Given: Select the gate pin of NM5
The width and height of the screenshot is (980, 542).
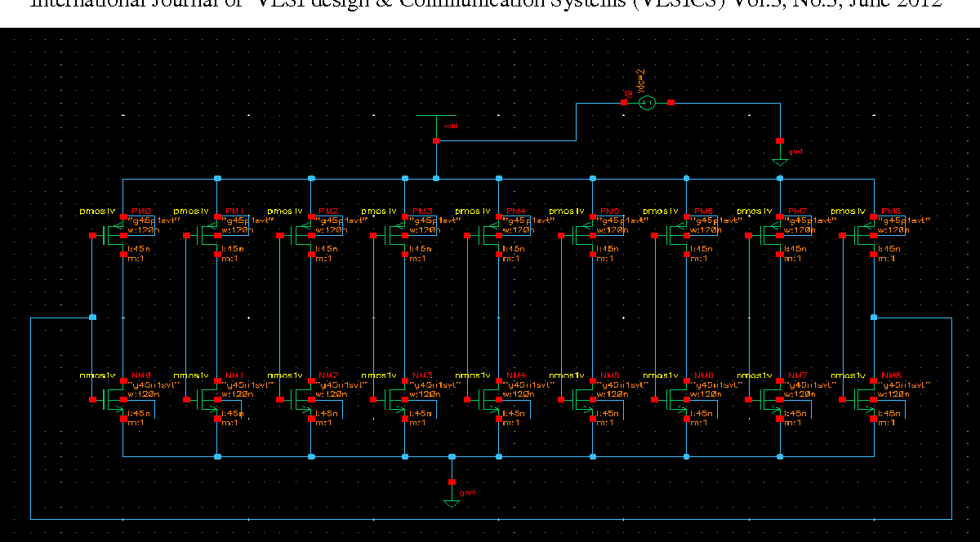Looking at the screenshot, I should [562, 399].
